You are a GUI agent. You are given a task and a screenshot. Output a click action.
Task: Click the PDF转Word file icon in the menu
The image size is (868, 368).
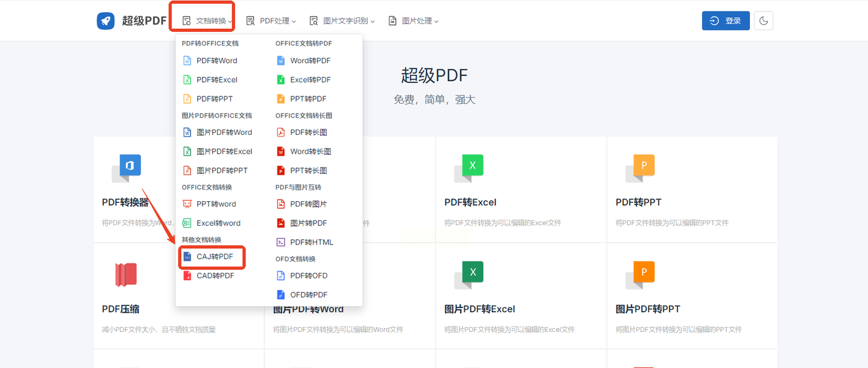tap(187, 61)
